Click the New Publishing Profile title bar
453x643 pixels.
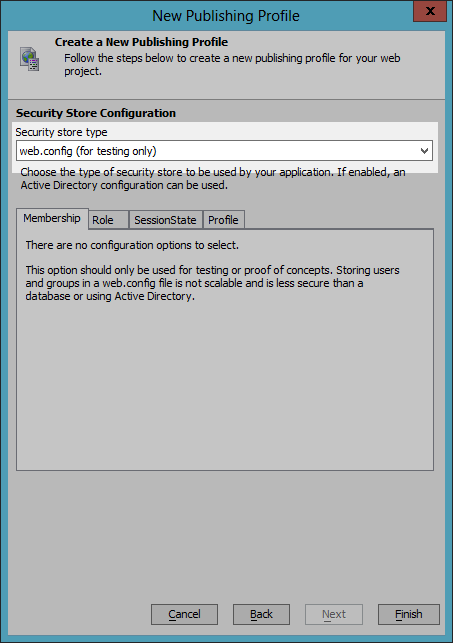coord(226,16)
